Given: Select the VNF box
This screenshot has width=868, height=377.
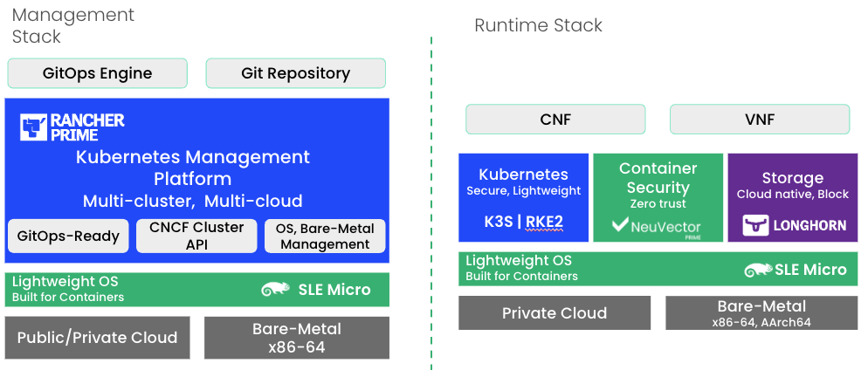Looking at the screenshot, I should [x=759, y=120].
